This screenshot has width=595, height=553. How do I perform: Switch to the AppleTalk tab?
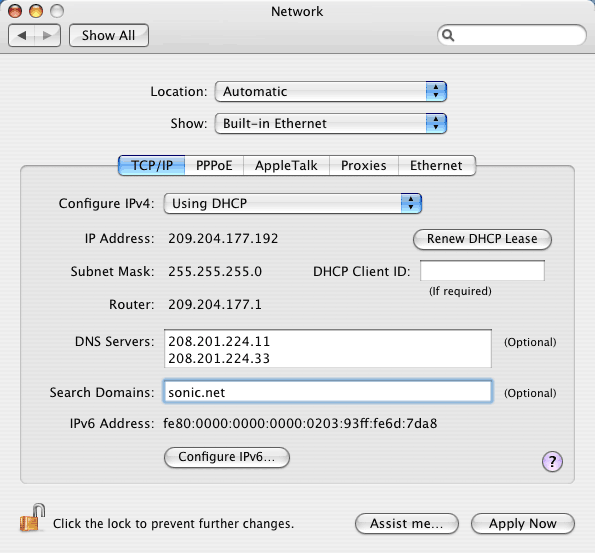tap(286, 165)
